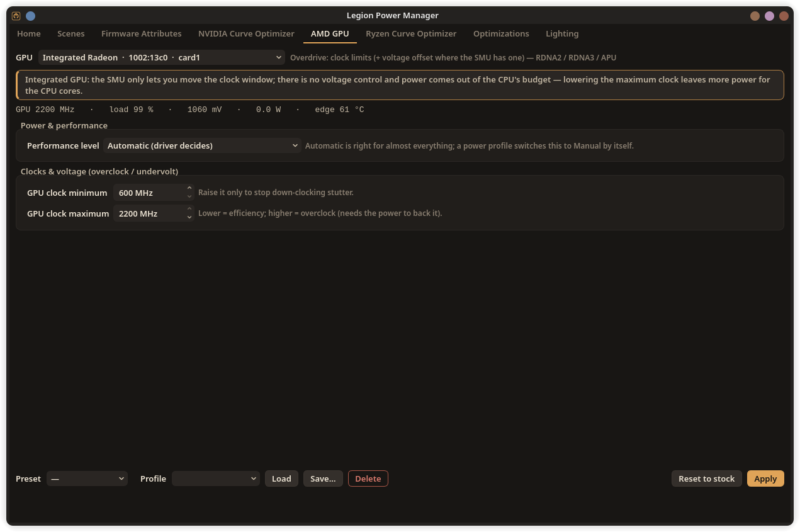The height and width of the screenshot is (532, 800).
Task: Expand the Performance level dropdown
Action: pyautogui.click(x=202, y=145)
